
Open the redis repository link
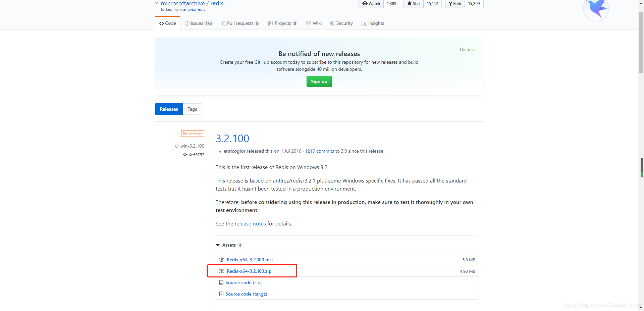point(217,3)
